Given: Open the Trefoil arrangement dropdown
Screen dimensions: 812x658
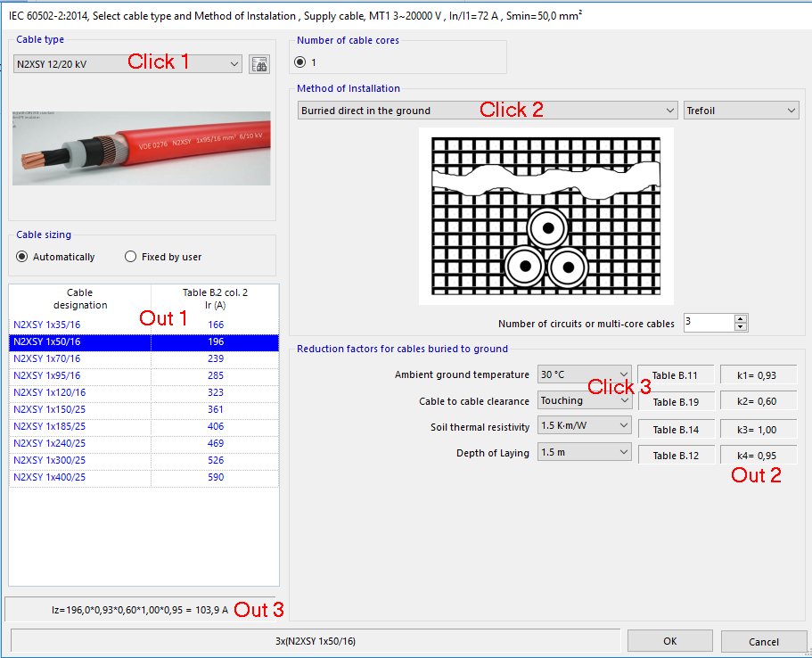Looking at the screenshot, I should 742,111.
